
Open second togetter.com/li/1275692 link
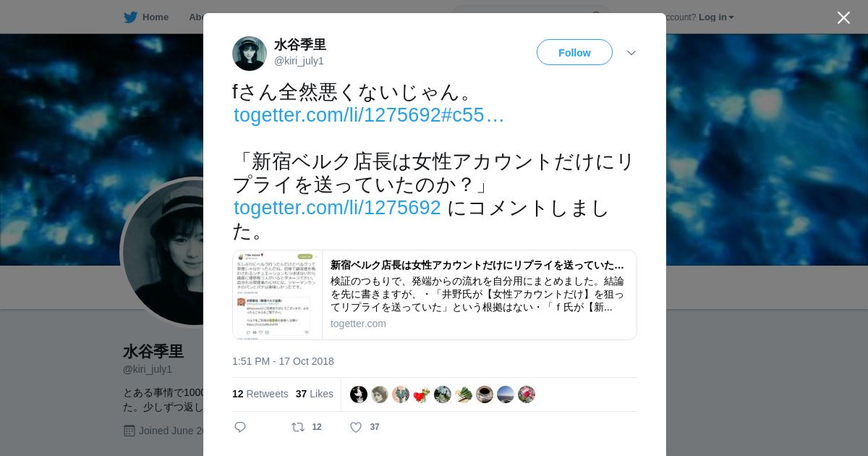(337, 208)
